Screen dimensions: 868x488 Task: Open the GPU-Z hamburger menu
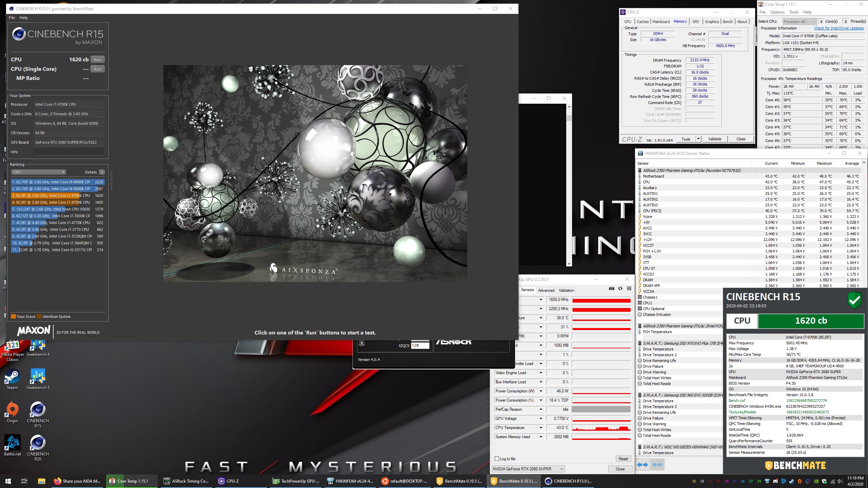tap(629, 289)
